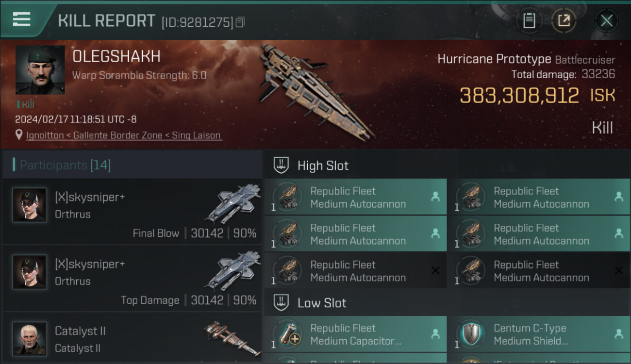Collapse the High Slot section
Screen dimensions: 631x364
[282, 165]
